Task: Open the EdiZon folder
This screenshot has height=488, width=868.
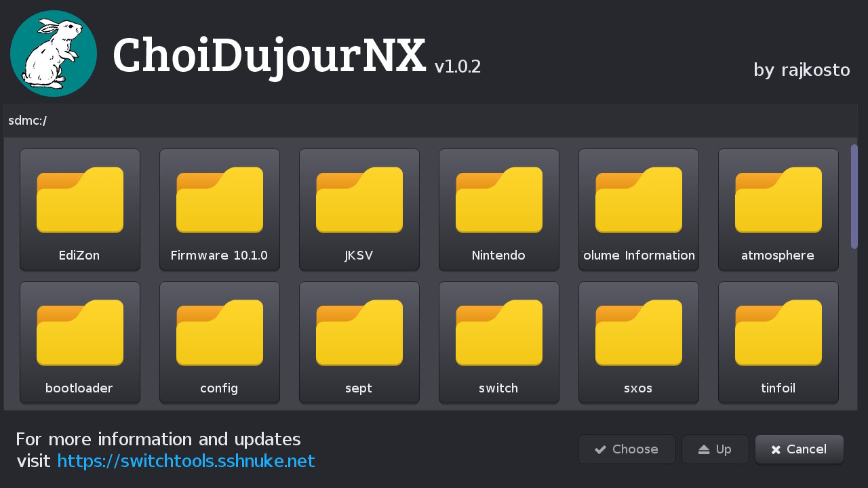Action: 80,209
